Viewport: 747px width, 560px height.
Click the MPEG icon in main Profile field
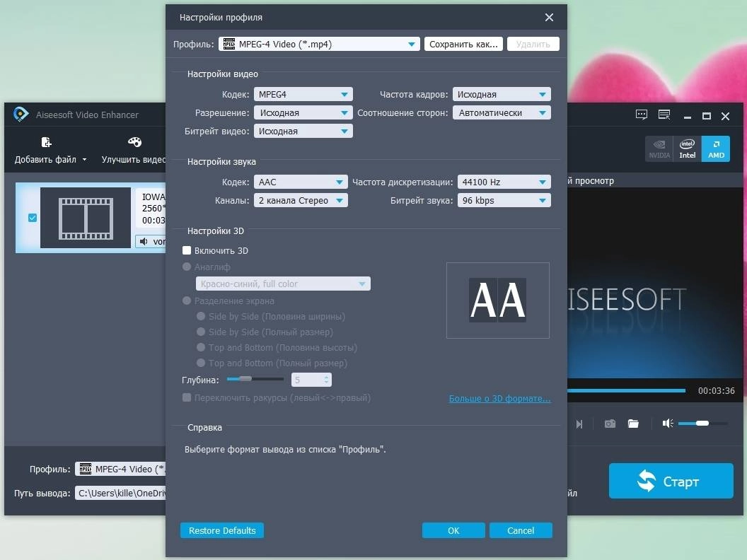(x=86, y=469)
